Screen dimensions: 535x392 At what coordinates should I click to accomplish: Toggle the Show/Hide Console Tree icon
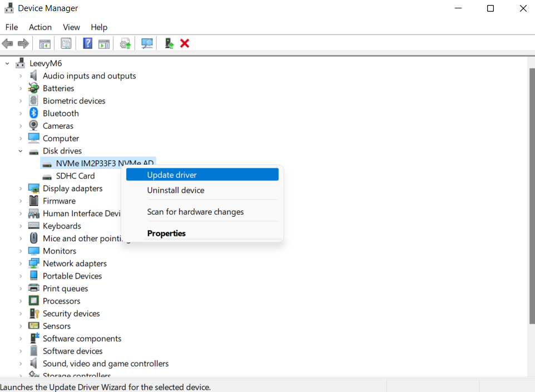pyautogui.click(x=44, y=43)
